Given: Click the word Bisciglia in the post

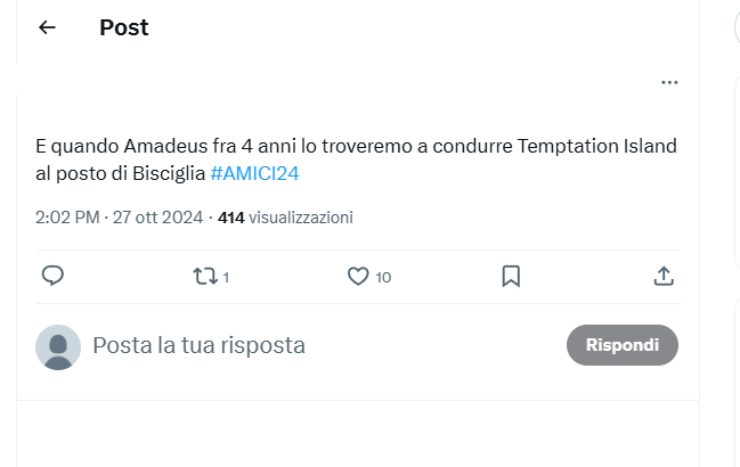Looking at the screenshot, I should coord(168,174).
